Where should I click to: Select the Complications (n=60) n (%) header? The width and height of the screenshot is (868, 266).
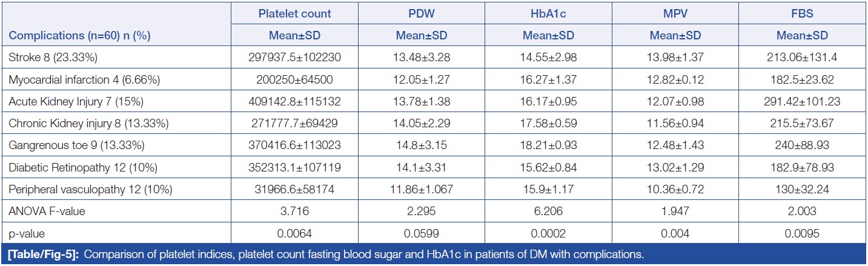(x=79, y=36)
